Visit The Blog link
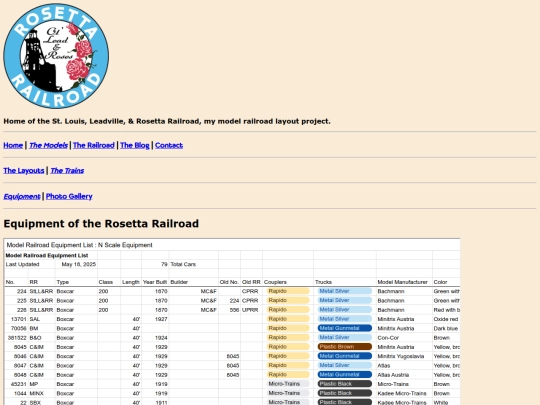Viewport: 540px width, 405px height. (x=135, y=145)
